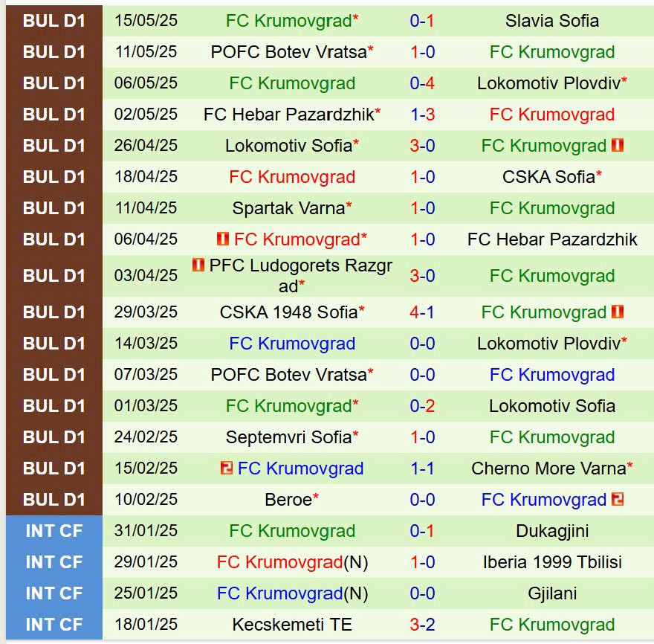Click red card icon in 26/04/25 Lokomotiv Sofia row
Screen dimensions: 654x644
point(617,146)
